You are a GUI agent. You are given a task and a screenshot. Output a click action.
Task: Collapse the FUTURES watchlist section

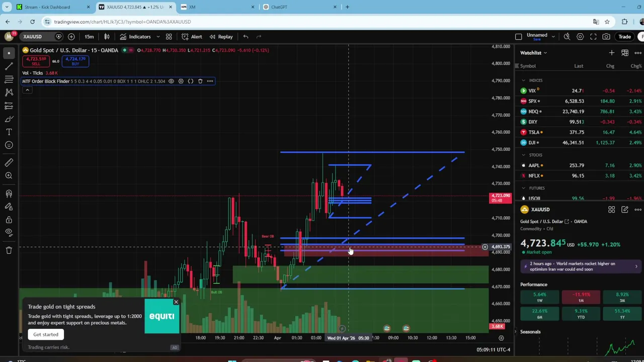[523, 188]
